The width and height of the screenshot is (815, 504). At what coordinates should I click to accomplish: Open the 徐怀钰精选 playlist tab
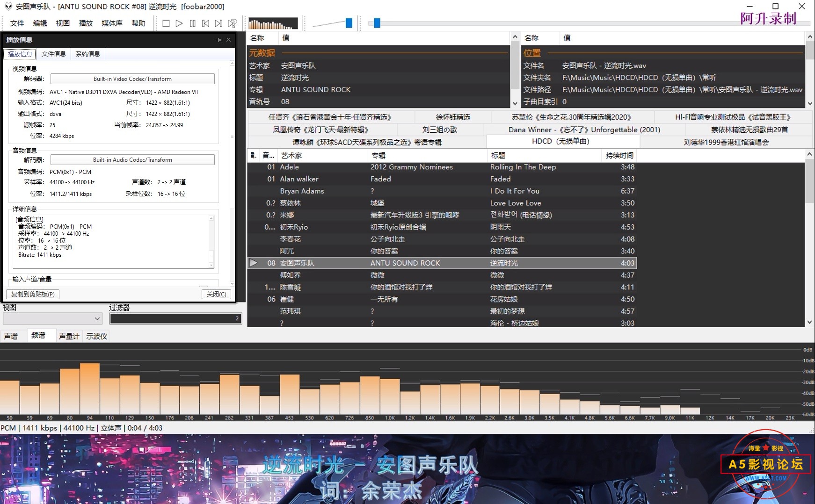tap(452, 117)
